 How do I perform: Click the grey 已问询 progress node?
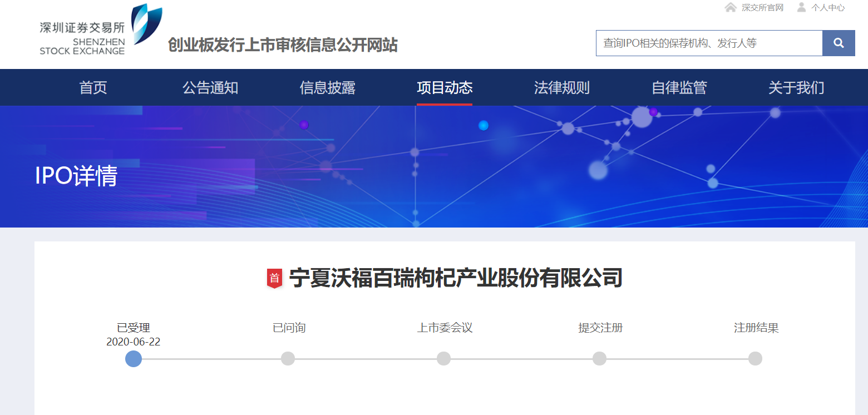click(288, 359)
